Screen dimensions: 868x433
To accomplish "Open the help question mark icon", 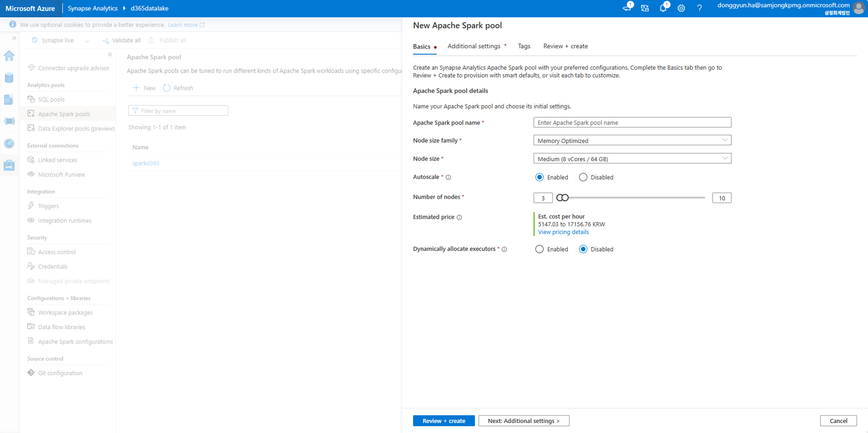I will [x=699, y=8].
